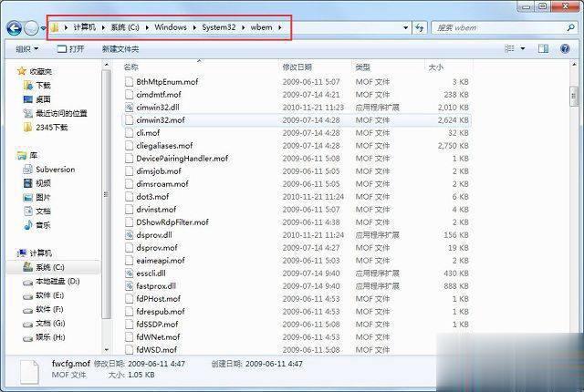
Task: Open the 文档 library
Action: (36, 211)
